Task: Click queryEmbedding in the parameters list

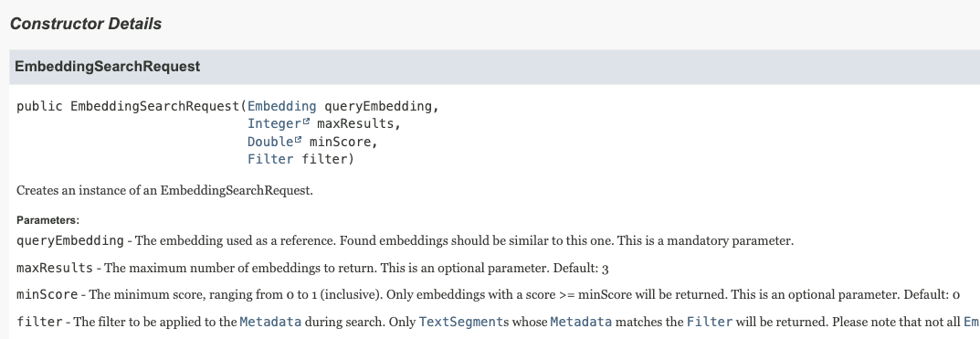Action: tap(70, 241)
